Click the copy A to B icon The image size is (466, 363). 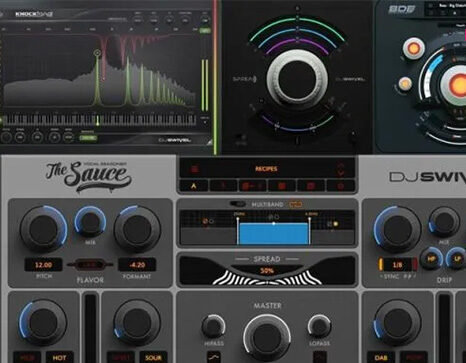click(x=252, y=186)
